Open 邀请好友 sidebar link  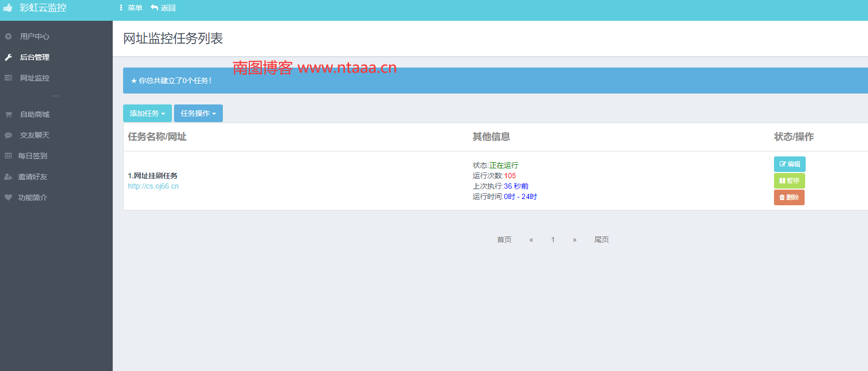pyautogui.click(x=33, y=177)
